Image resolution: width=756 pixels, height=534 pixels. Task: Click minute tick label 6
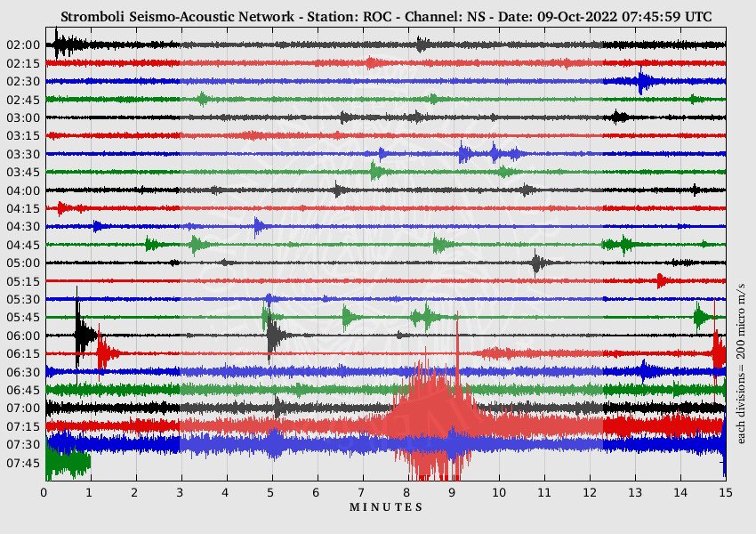(x=316, y=492)
